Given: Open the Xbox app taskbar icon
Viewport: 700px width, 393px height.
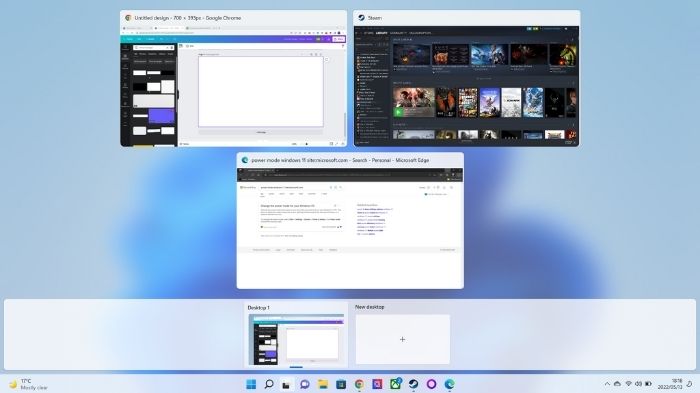Looking at the screenshot, I should (396, 384).
